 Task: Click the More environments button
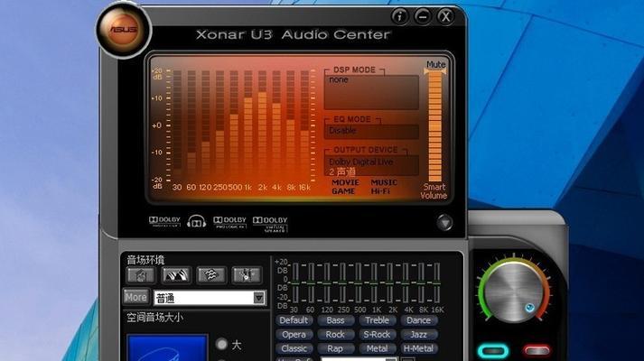135,297
